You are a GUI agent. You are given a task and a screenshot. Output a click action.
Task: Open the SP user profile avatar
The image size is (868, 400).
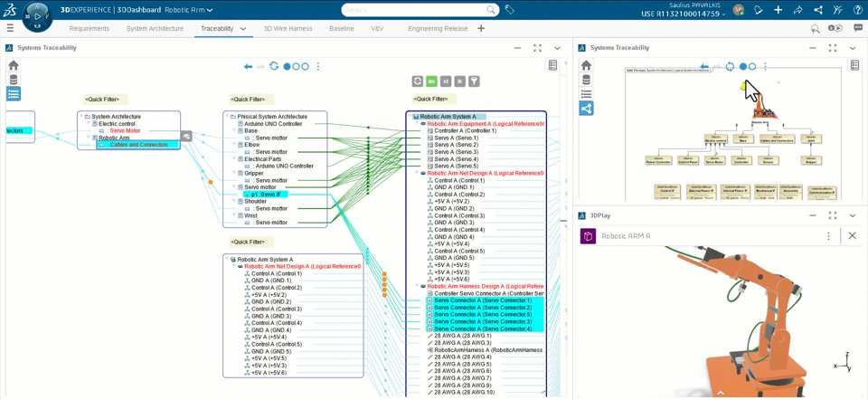[x=738, y=9]
